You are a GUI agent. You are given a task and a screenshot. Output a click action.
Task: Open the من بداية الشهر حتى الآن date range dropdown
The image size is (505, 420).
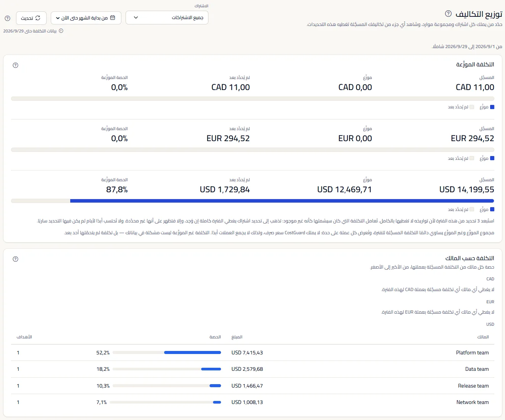(86, 18)
